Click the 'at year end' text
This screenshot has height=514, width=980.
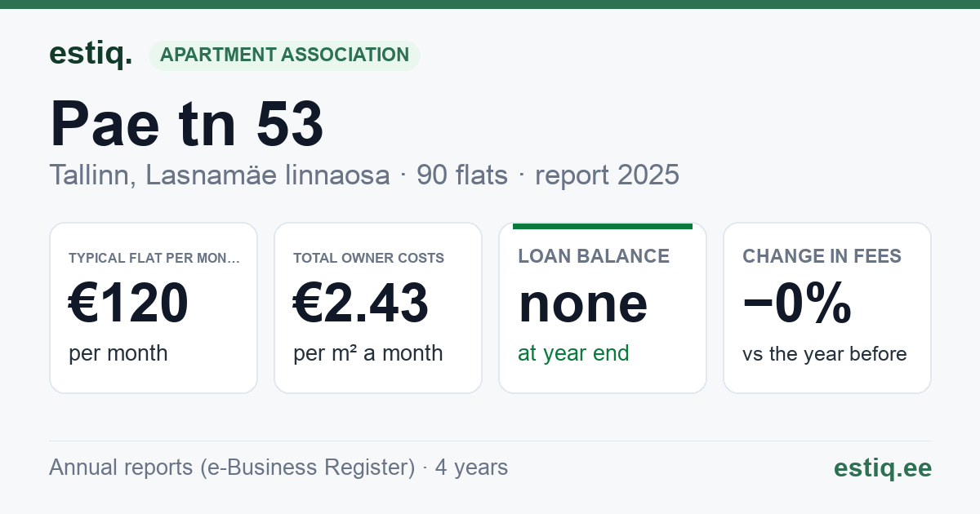pos(573,353)
